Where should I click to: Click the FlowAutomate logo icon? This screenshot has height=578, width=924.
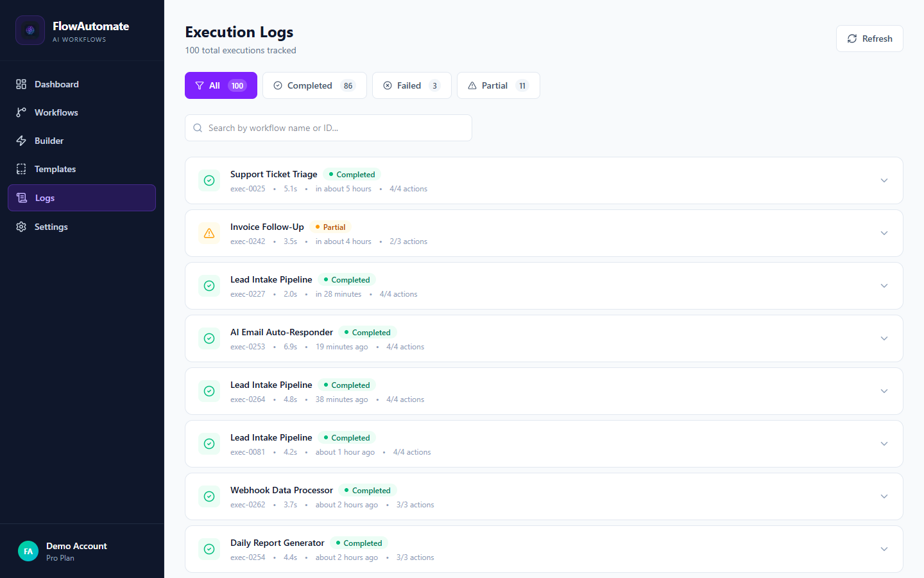pos(30,30)
